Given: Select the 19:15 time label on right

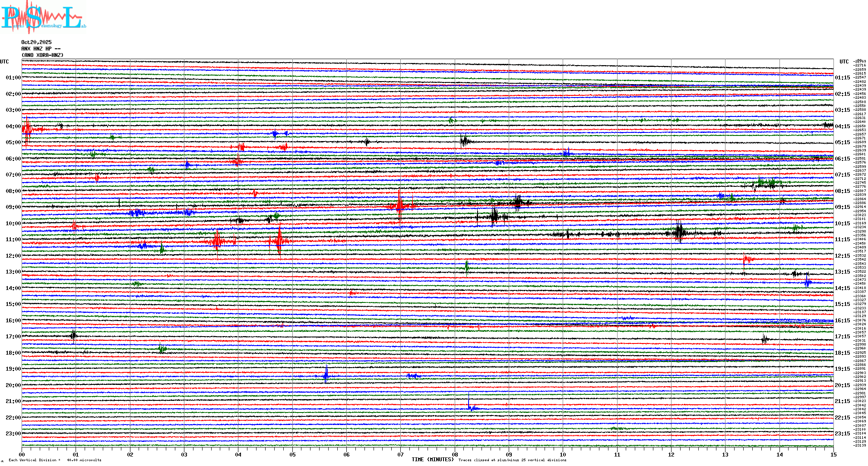Looking at the screenshot, I should [x=842, y=369].
